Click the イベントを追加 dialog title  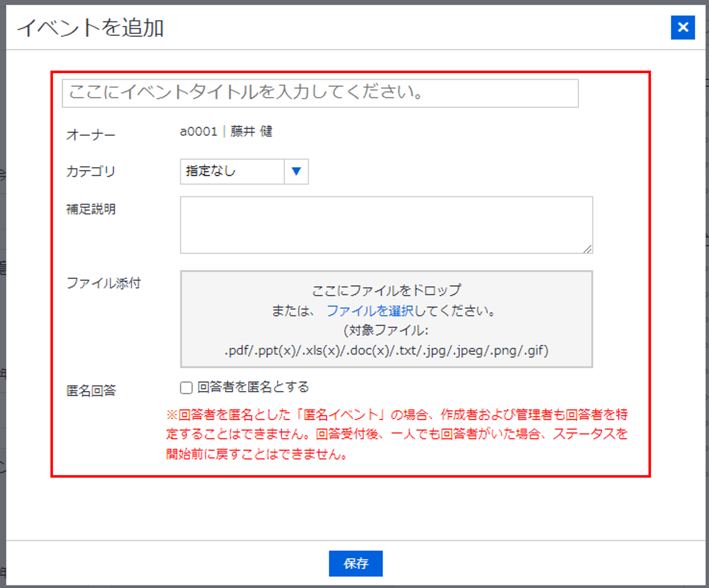pyautogui.click(x=90, y=28)
